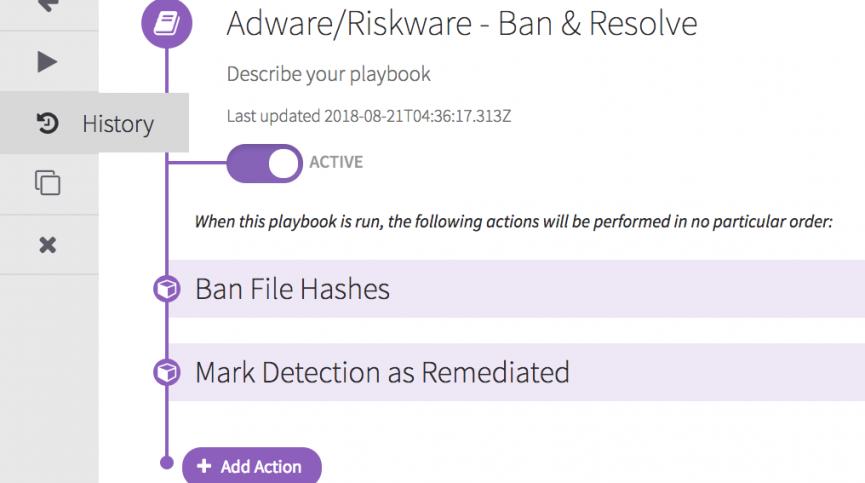Screen dimensions: 865x483
Task: Click the timeline end dot near Add Action
Action: coord(167,462)
